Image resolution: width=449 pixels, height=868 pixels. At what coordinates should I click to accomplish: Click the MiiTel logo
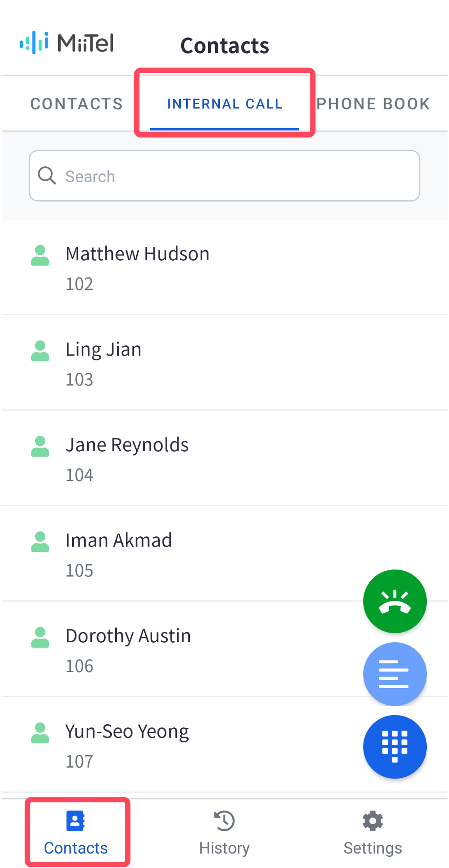pos(67,43)
